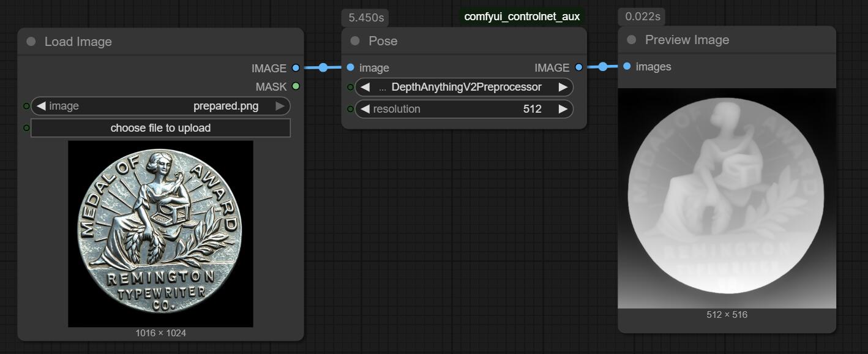Switch to the previous preprocessor using left arrow

[365, 87]
